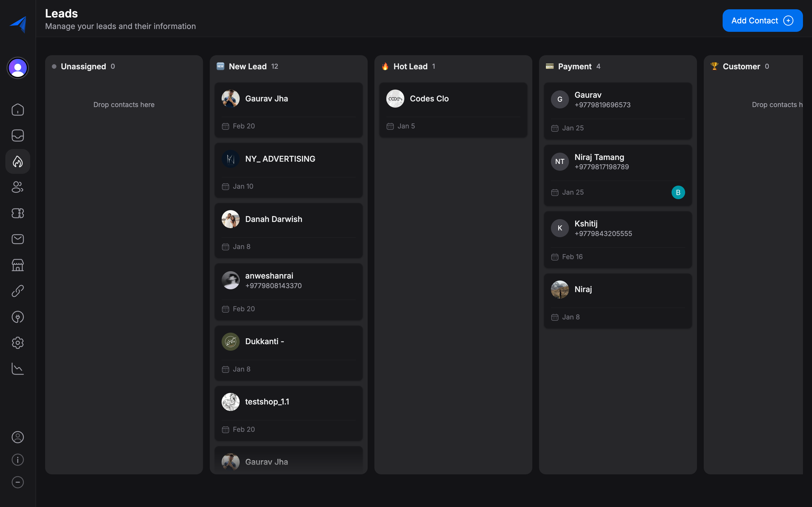Screen dimensions: 812x507
Task: Collapse the sidebar using the minus icon
Action: pos(17,482)
